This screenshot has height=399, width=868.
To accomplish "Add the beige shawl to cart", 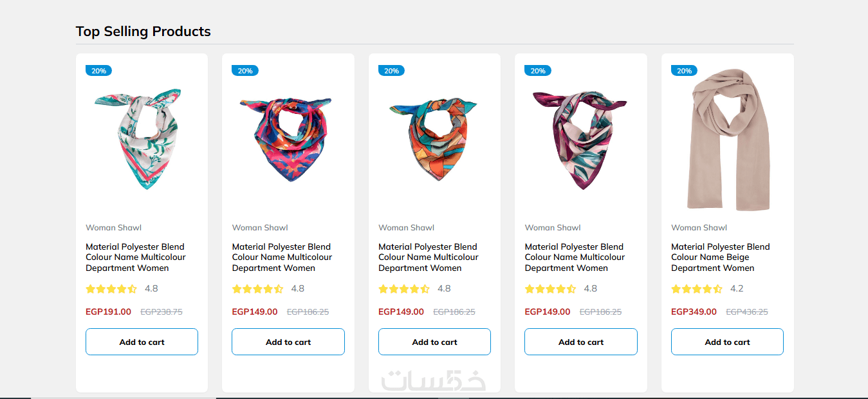I will (x=727, y=342).
